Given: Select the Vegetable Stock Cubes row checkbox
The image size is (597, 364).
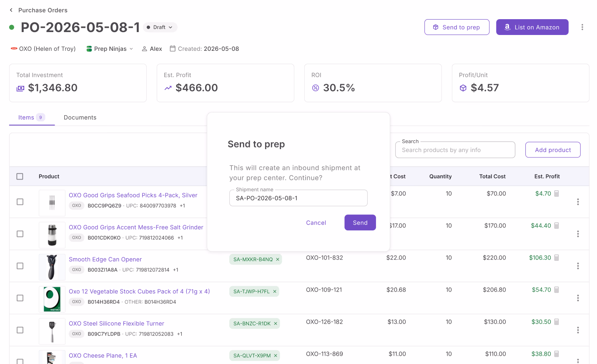Looking at the screenshot, I should click(20, 298).
